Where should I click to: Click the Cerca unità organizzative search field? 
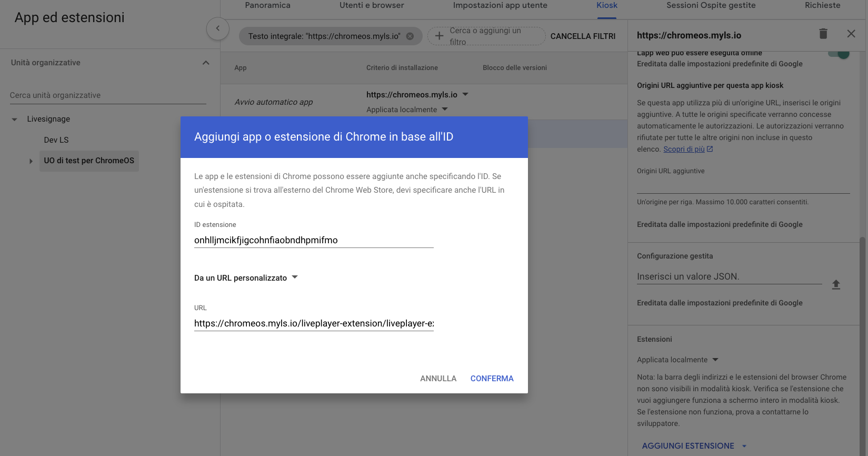(x=108, y=95)
